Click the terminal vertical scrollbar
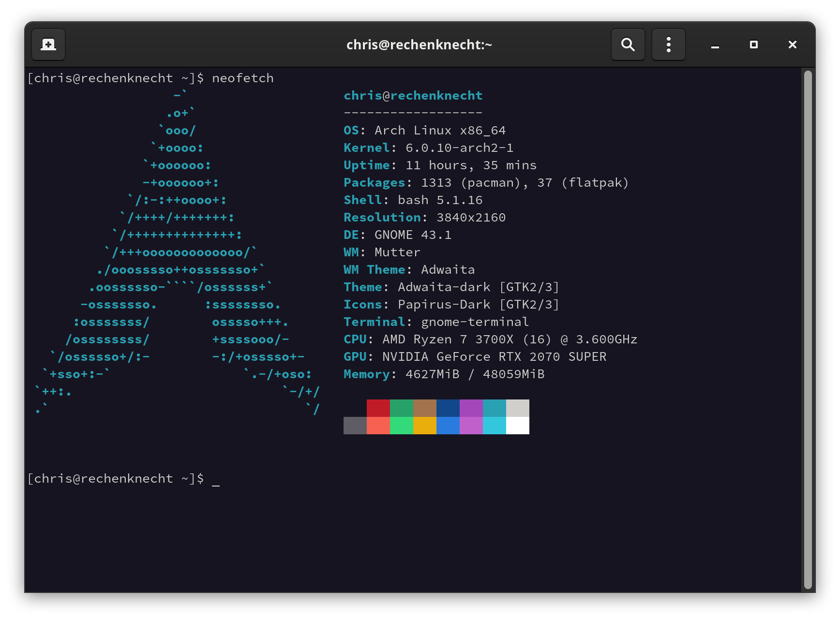This screenshot has height=620, width=840. tap(808, 330)
